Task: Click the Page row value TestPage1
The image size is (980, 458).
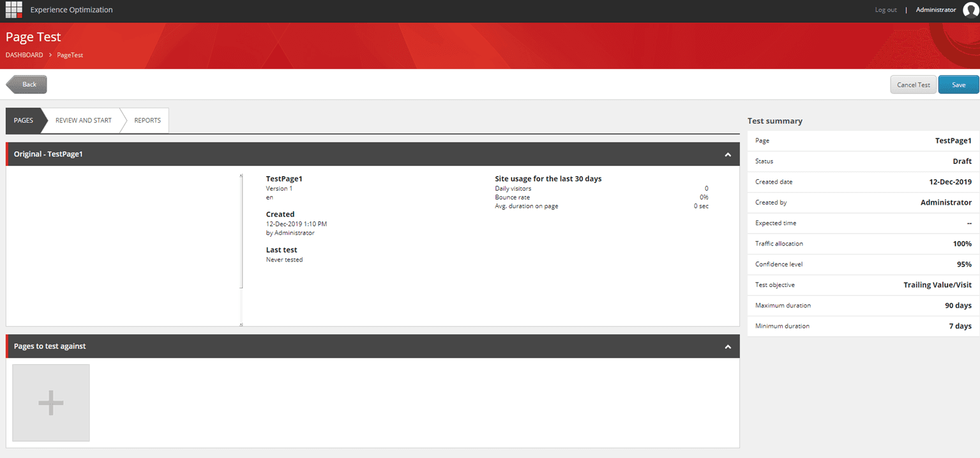Action: [x=953, y=141]
